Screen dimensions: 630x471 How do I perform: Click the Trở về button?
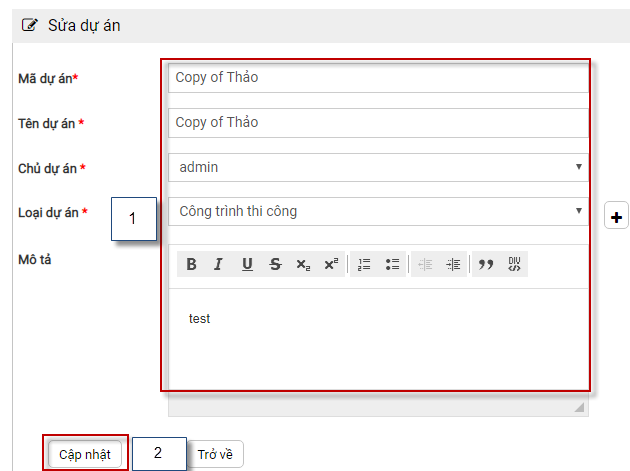215,454
